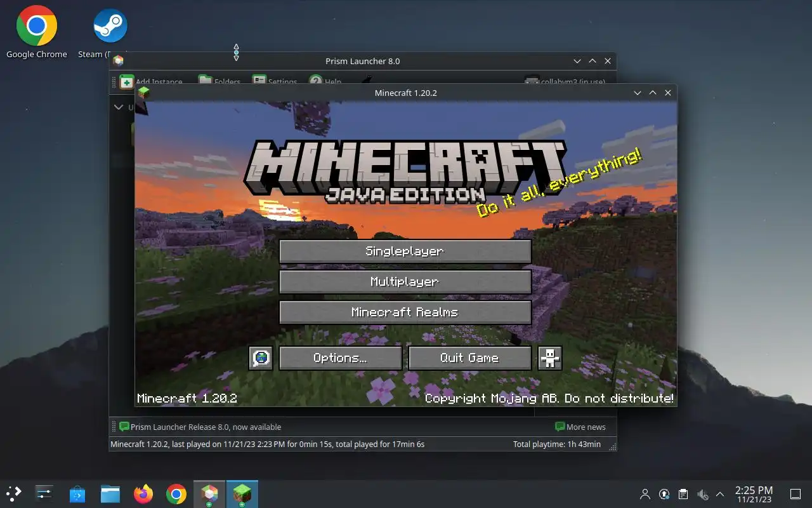The image size is (812, 508).
Task: Open the Multiplayer server list
Action: 405,282
